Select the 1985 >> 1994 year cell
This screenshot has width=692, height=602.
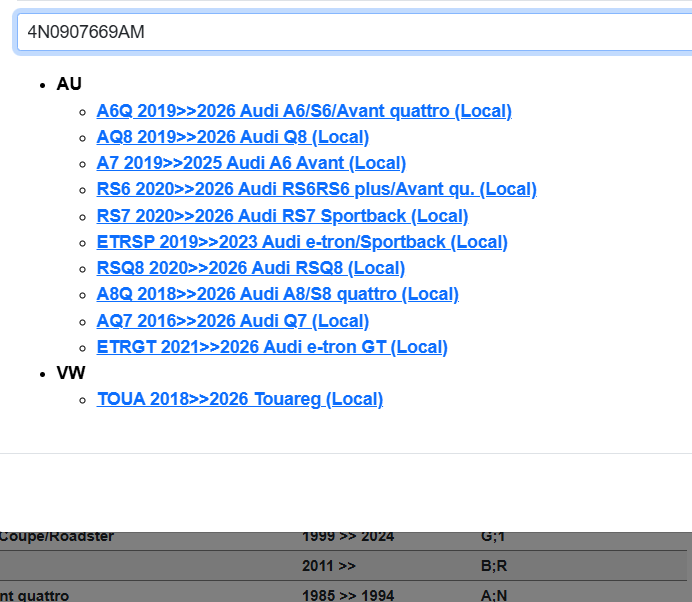click(348, 596)
